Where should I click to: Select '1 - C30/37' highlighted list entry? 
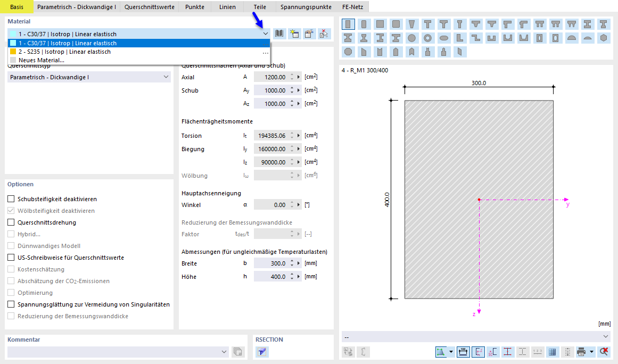coord(139,43)
